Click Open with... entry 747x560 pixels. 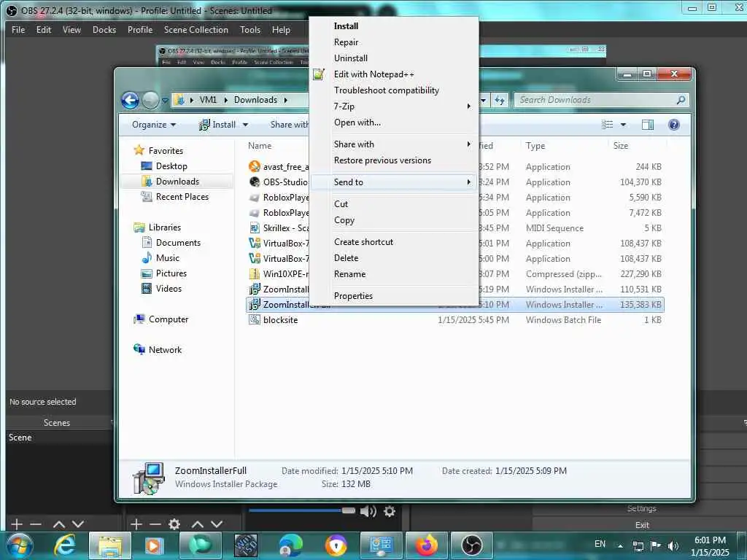(x=357, y=122)
